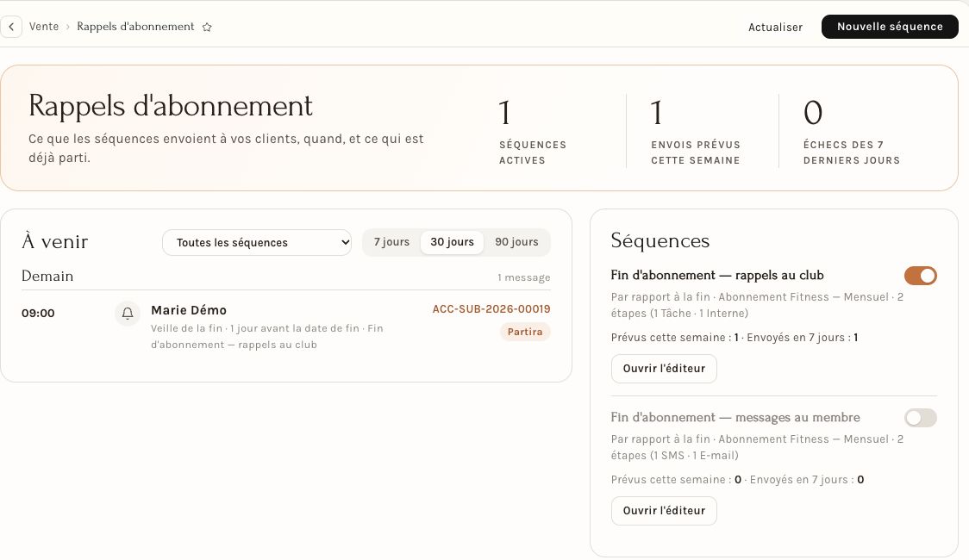Click the Rappels d'abonnement breadcrumb

click(x=135, y=27)
